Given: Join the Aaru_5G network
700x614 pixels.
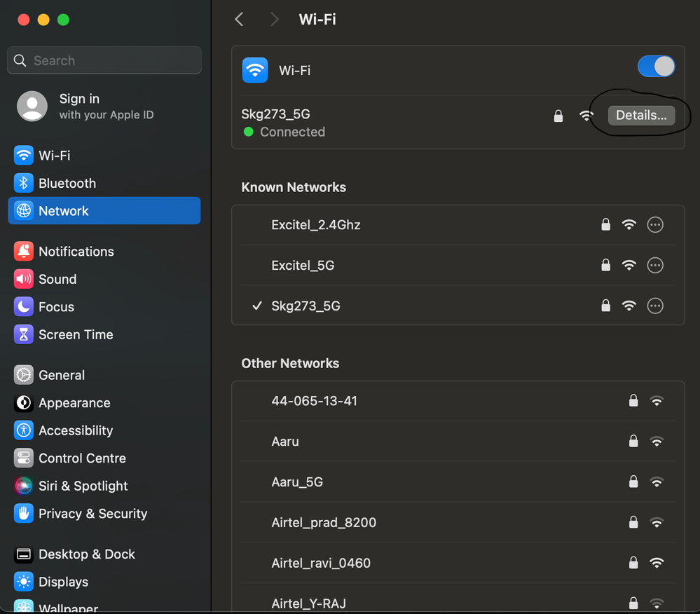Looking at the screenshot, I should click(458, 482).
